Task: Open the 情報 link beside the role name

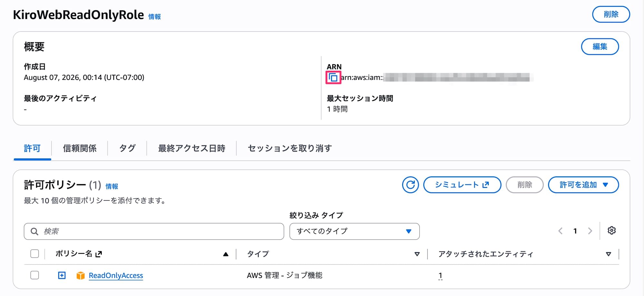Action: pos(155,17)
